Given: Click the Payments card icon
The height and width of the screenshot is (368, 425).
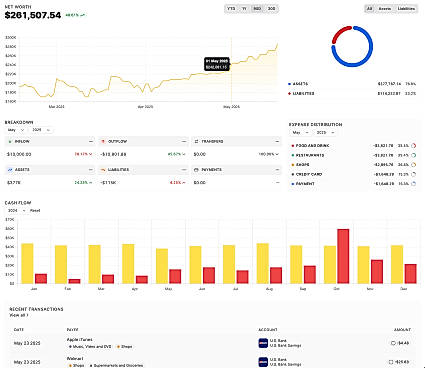Looking at the screenshot, I should (196, 170).
